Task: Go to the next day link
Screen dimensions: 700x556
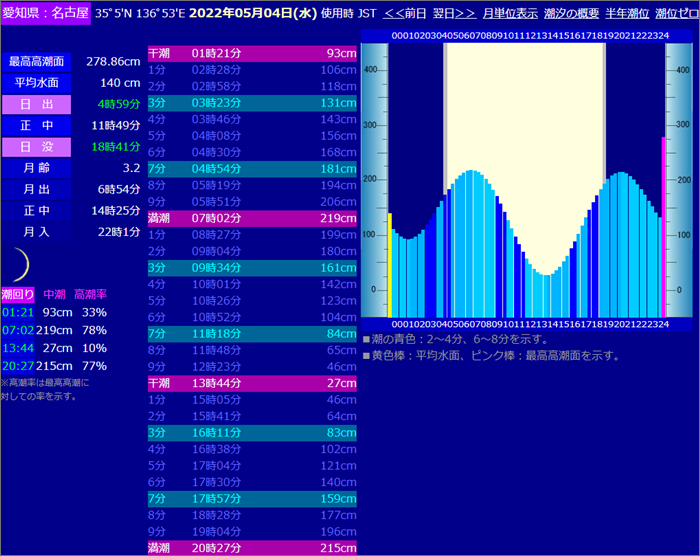Action: click(x=454, y=13)
